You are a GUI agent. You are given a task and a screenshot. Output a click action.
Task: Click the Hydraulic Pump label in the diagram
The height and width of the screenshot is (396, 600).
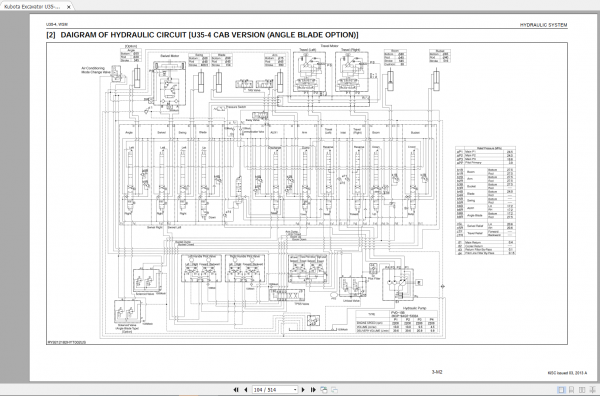pyautogui.click(x=415, y=308)
